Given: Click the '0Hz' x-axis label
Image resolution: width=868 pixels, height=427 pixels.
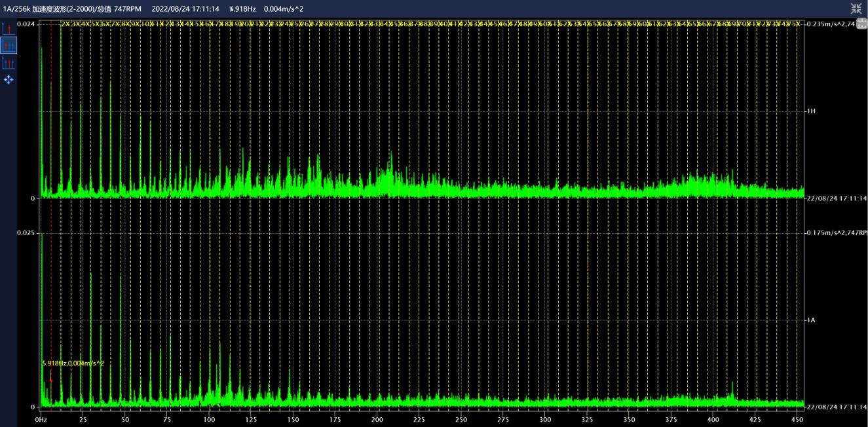Looking at the screenshot, I should point(41,419).
